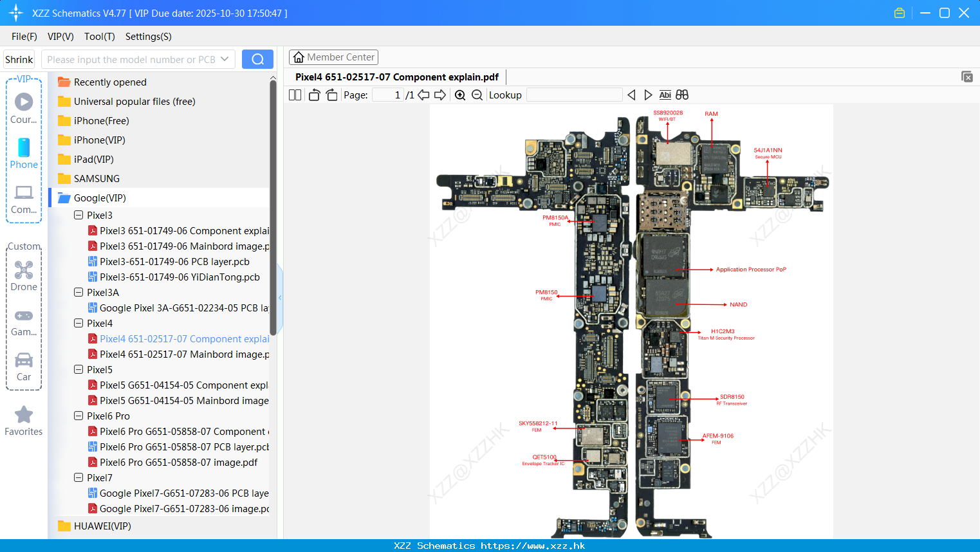Open Pixel3-651-01749-06 YiDianTong.pcb file
980x552 pixels.
click(174, 277)
